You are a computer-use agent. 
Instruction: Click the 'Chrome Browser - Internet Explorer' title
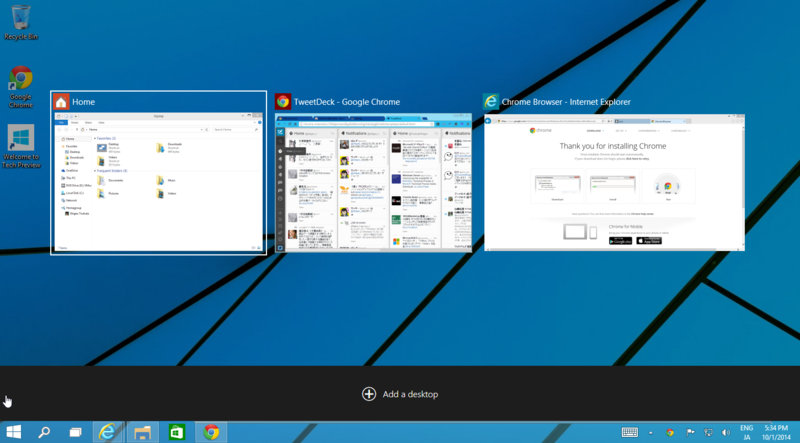tap(566, 102)
